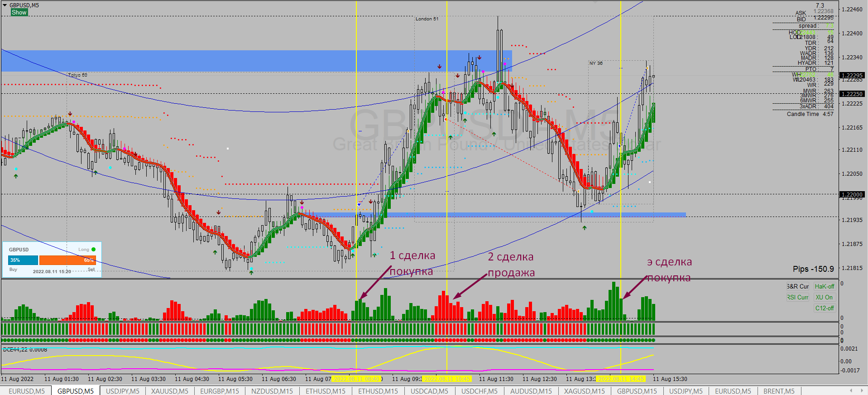
Task: Toggle the S&R Cur button
Action: pyautogui.click(x=798, y=286)
